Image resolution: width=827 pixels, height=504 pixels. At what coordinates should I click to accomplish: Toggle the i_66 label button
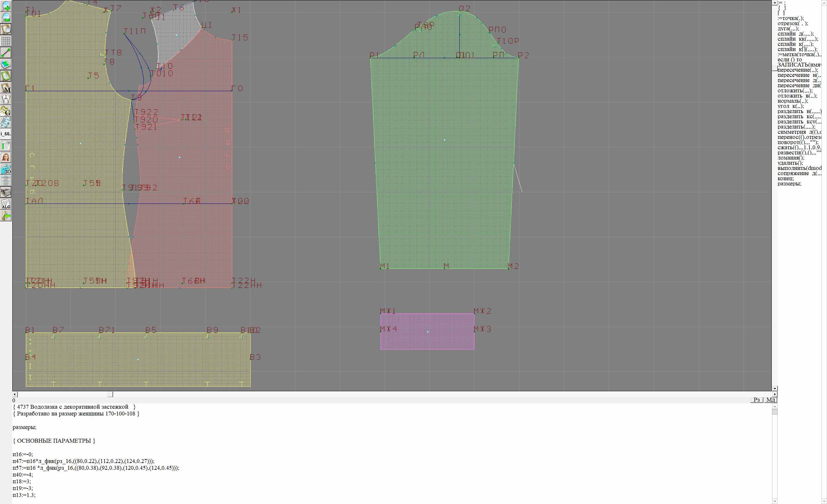[6, 134]
